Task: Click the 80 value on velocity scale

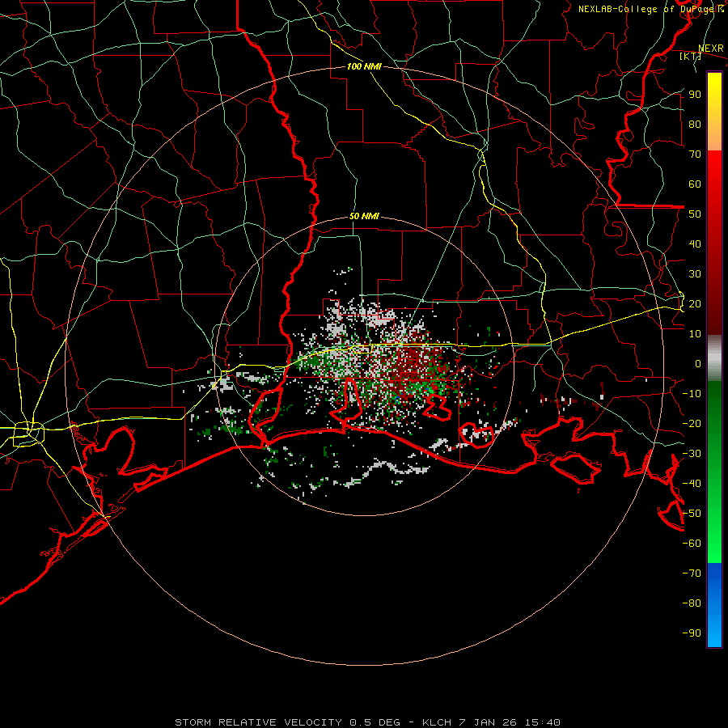Action: tap(695, 124)
